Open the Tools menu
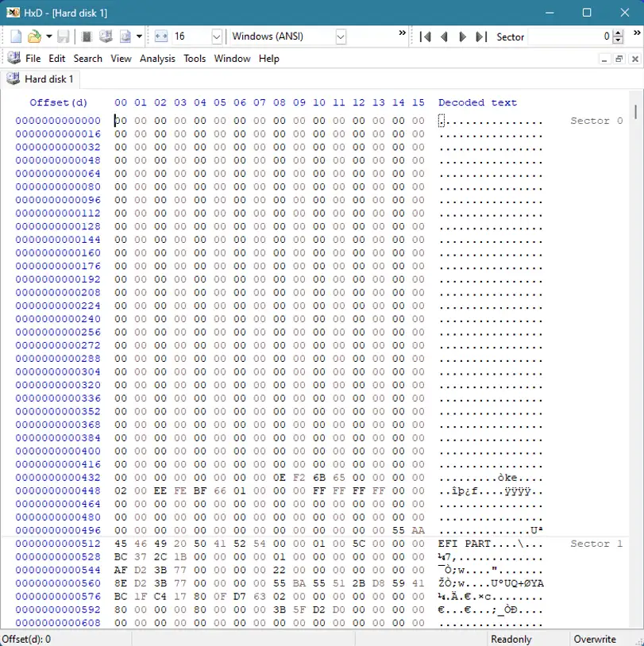The image size is (644, 646). [195, 59]
